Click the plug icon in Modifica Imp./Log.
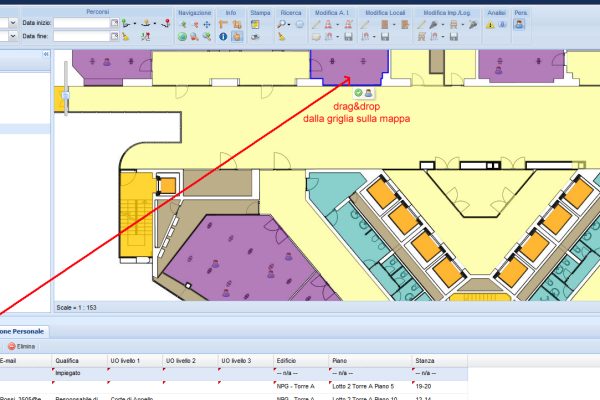The height and width of the screenshot is (400, 600). pos(433,24)
